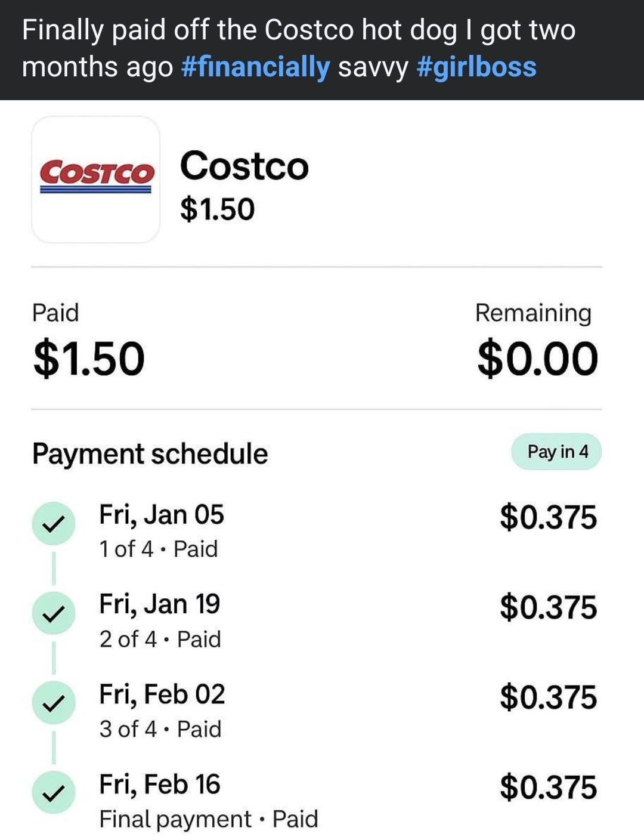644x840 pixels.
Task: Tap the "Final payment · Paid" status text
Action: [209, 819]
